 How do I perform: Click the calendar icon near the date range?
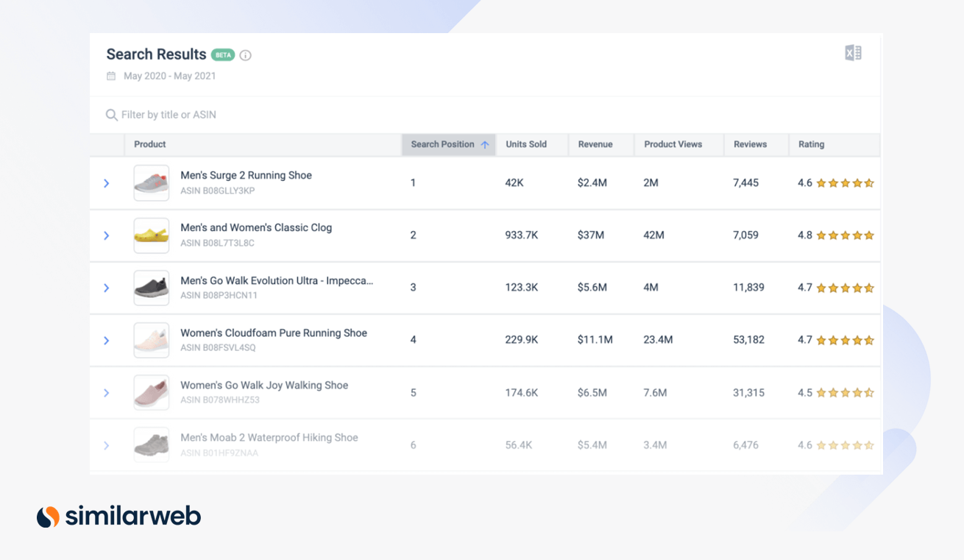pyautogui.click(x=111, y=76)
